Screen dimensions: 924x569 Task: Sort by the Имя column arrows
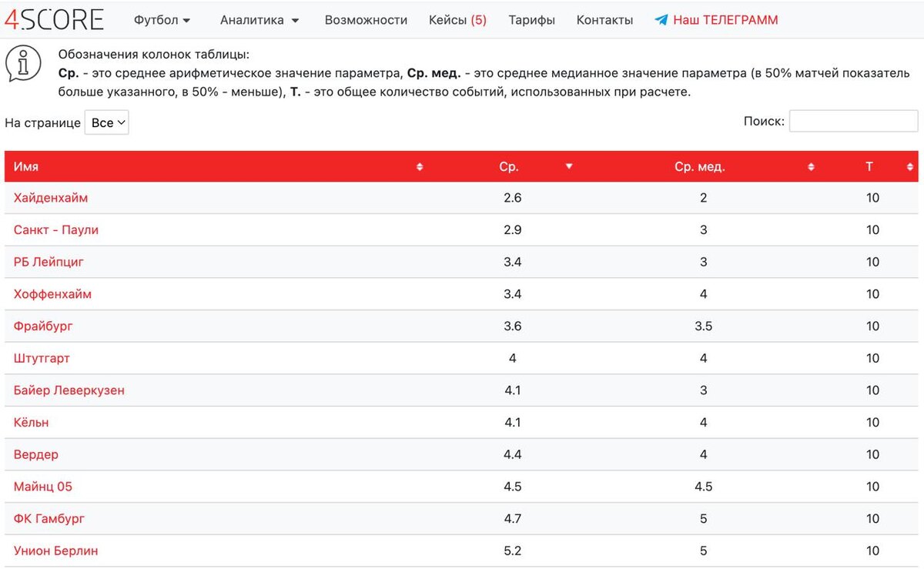(x=420, y=167)
